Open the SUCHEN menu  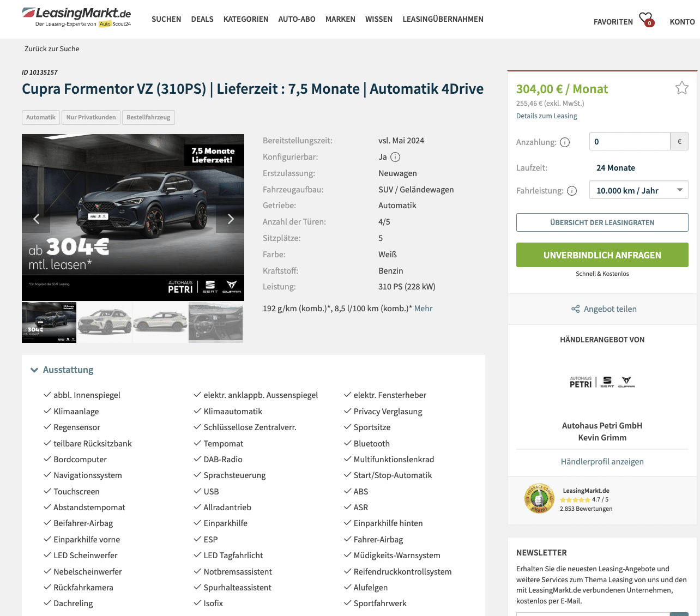click(x=166, y=19)
